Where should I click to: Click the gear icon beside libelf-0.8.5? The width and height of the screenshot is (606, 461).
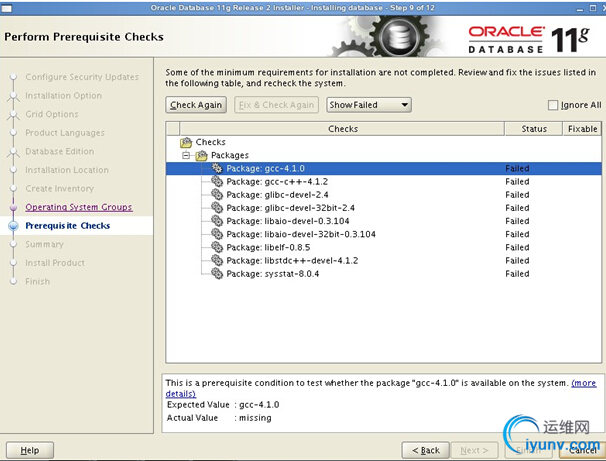coord(217,247)
